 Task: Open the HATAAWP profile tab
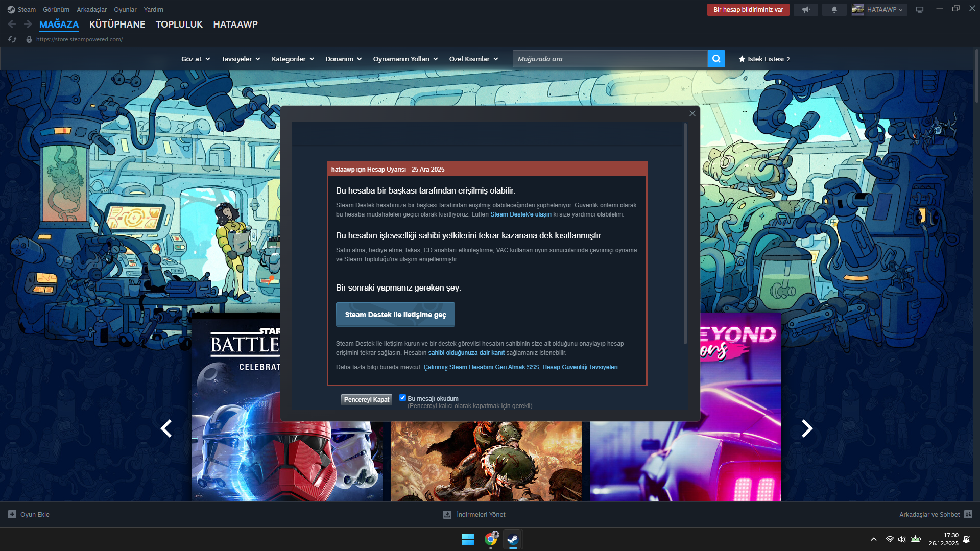(235, 24)
